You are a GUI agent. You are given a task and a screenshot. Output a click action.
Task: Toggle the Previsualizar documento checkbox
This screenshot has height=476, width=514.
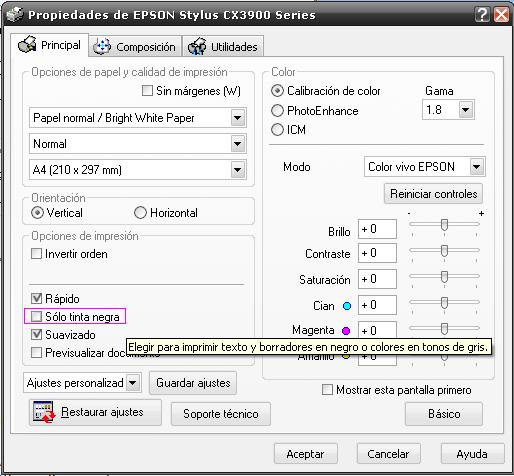[36, 352]
